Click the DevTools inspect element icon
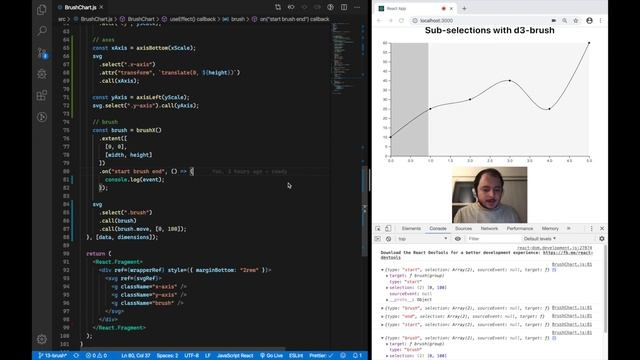640x360 pixels. pyautogui.click(x=378, y=229)
